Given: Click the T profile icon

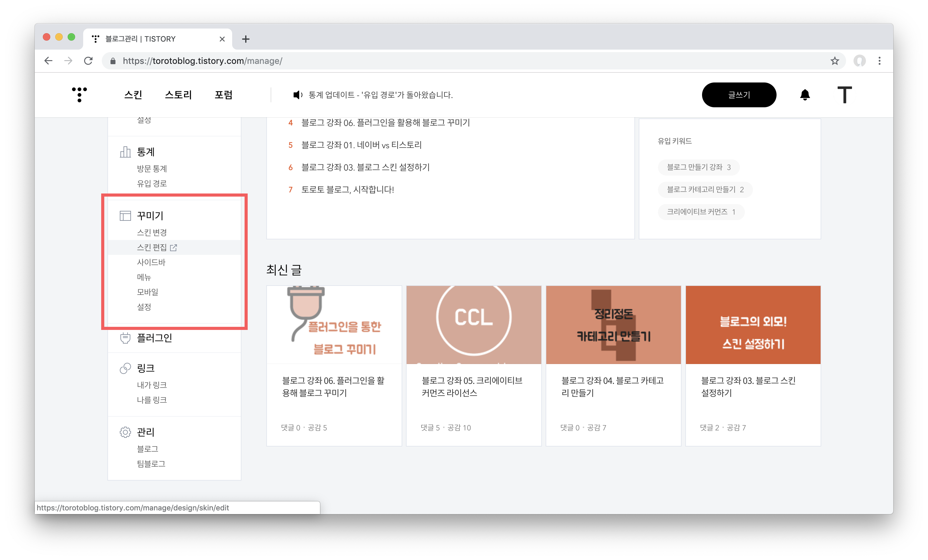Looking at the screenshot, I should click(845, 95).
